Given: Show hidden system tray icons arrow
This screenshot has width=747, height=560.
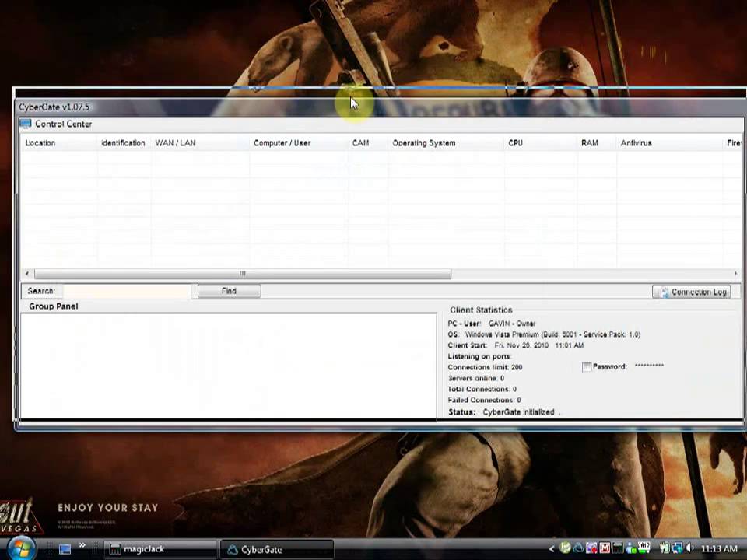Looking at the screenshot, I should coord(552,549).
